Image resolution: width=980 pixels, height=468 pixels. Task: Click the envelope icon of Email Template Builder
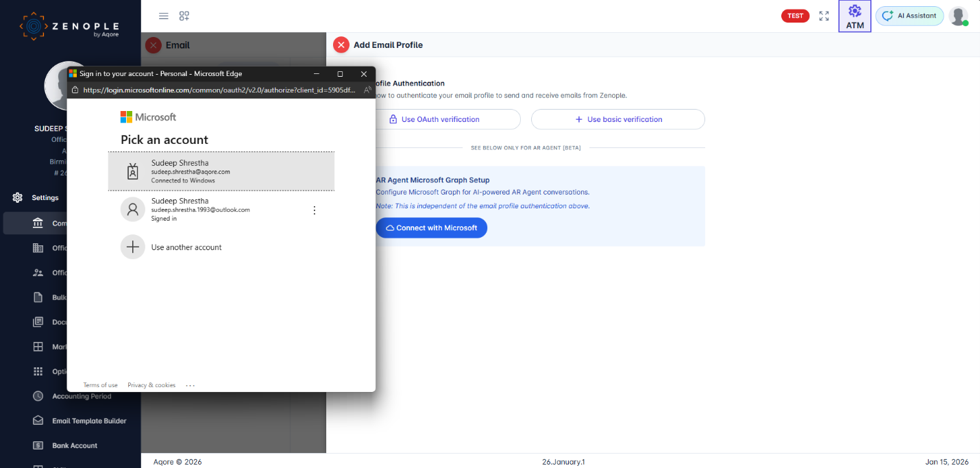(x=38, y=421)
